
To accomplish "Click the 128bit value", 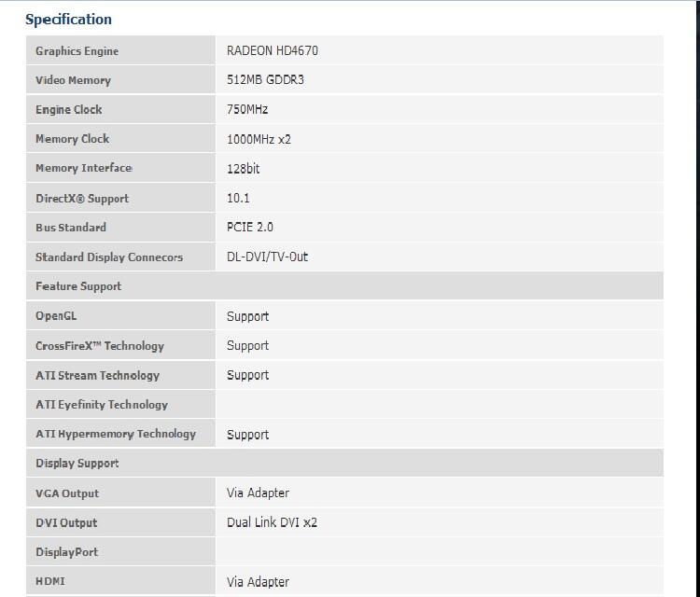I will (243, 169).
